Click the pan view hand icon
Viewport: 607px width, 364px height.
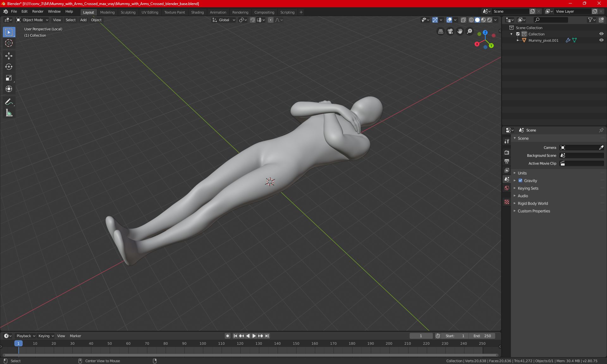coord(460,31)
